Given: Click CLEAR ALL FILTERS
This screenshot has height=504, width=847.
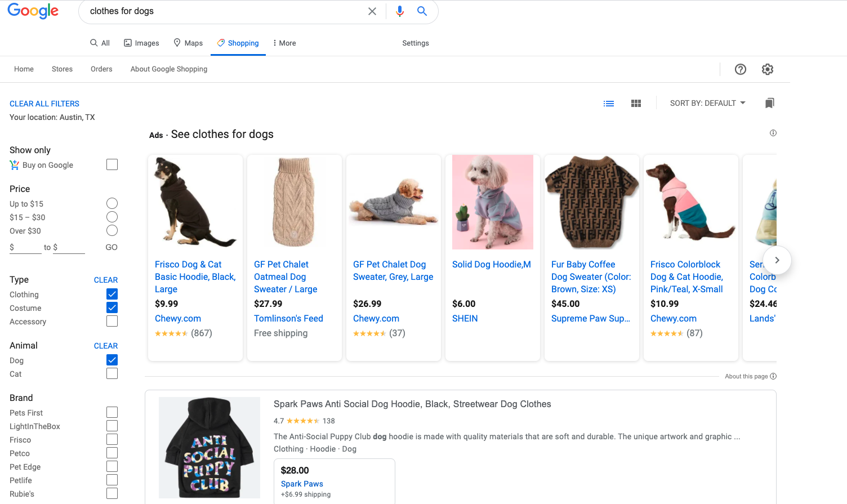Looking at the screenshot, I should 44,103.
